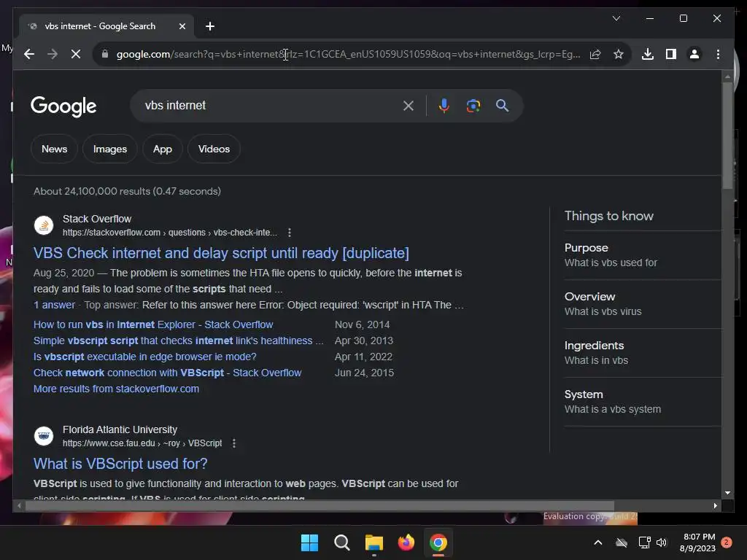
Task: Open a new tab with plus
Action: tap(209, 26)
